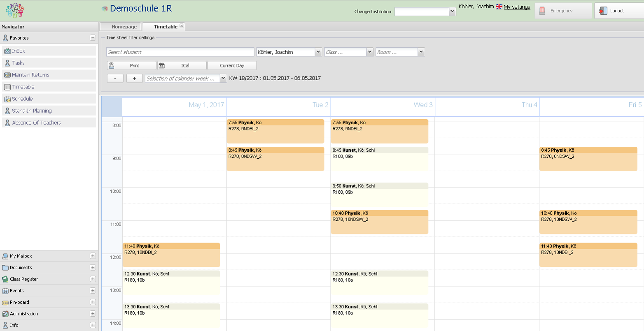Open the My settings link
644x331 pixels.
point(517,7)
